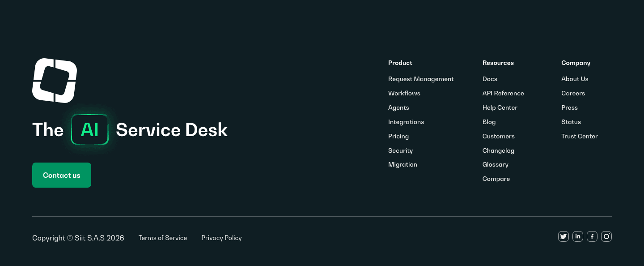This screenshot has height=266, width=644.
Task: Open the API Reference link
Action: coord(503,93)
